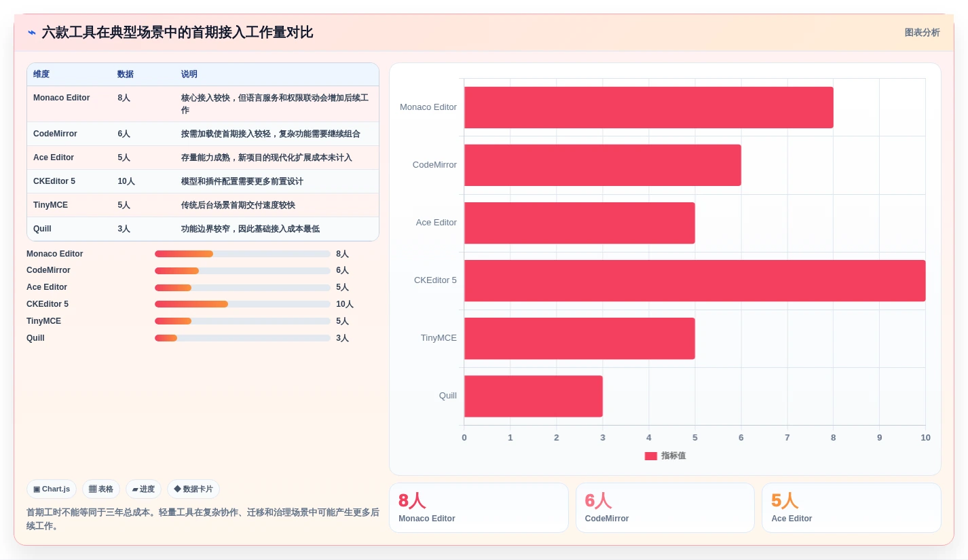Click the TinyMCE bar in chart
Viewport: 968px width, 560px height.
coord(579,338)
